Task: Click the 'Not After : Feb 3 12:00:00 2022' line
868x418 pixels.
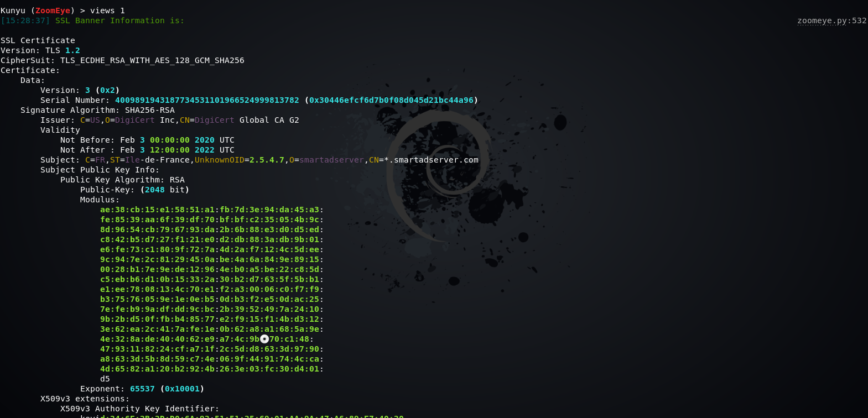Action: coord(147,150)
